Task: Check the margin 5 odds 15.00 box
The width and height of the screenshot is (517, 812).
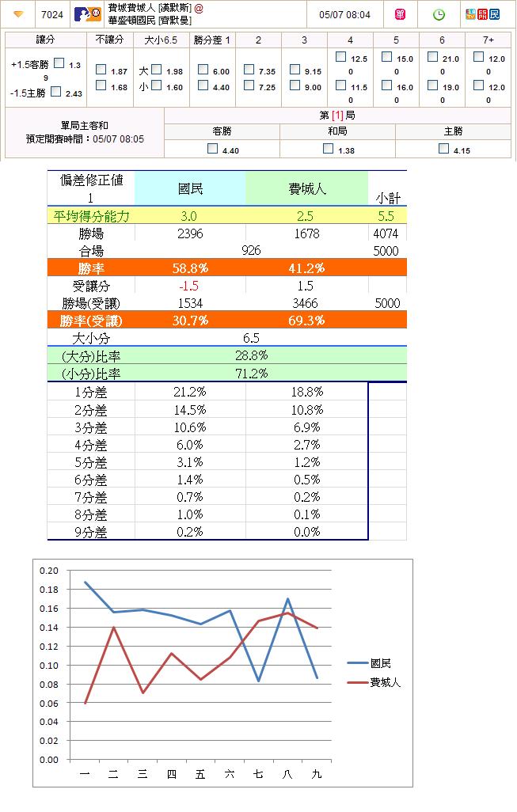Action: coord(387,57)
